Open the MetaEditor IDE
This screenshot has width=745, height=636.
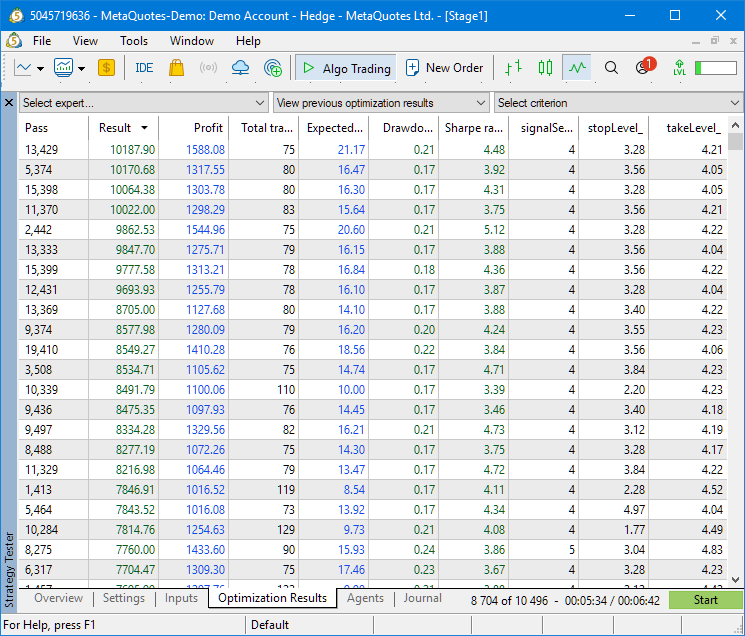(144, 68)
